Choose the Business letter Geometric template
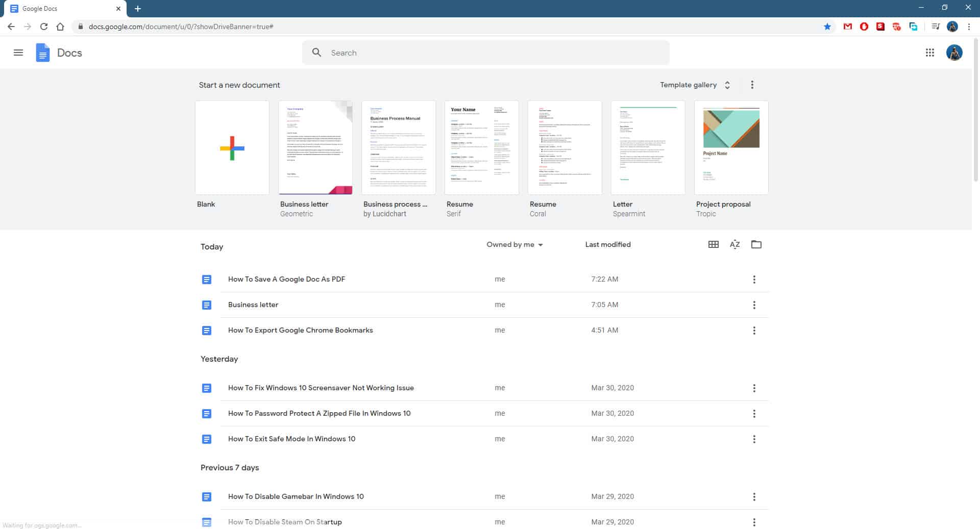980x529 pixels. [x=315, y=147]
